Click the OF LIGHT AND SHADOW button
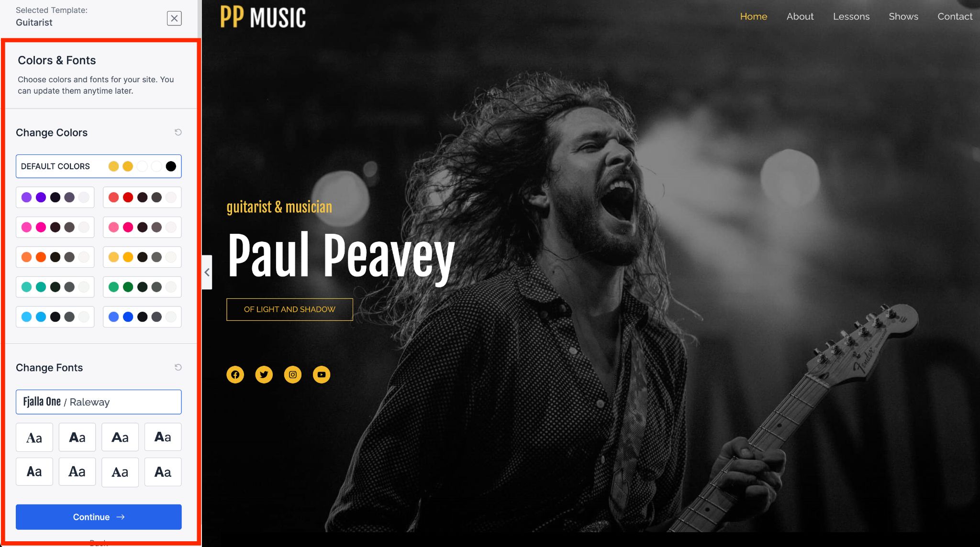 point(290,309)
